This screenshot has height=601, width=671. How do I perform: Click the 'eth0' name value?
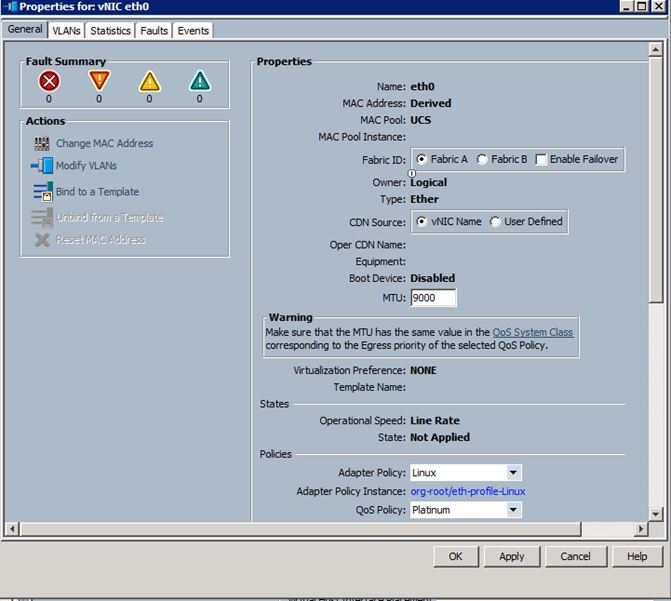pos(422,86)
